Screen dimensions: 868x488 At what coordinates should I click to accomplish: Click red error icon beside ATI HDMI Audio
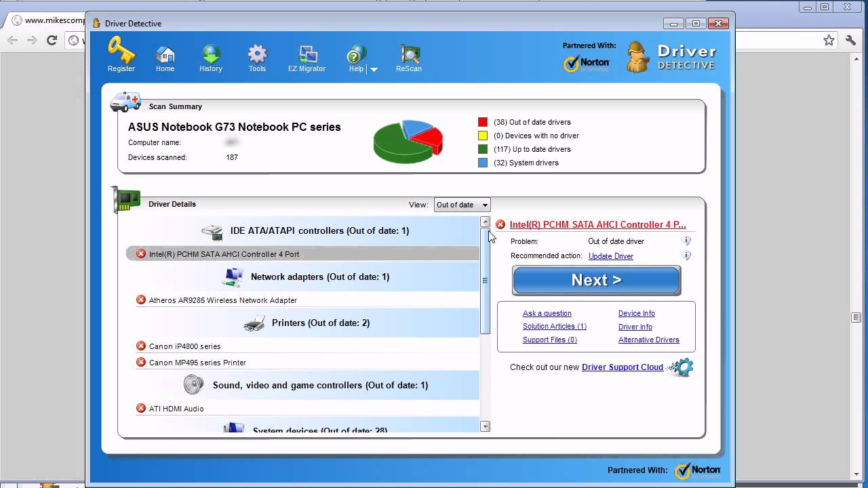click(x=141, y=408)
